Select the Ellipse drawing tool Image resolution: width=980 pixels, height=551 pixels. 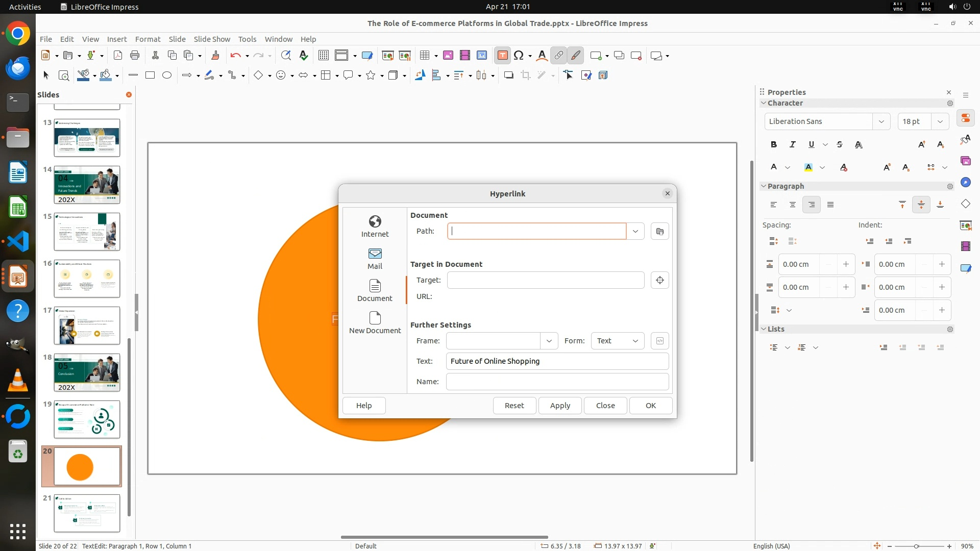(167, 76)
